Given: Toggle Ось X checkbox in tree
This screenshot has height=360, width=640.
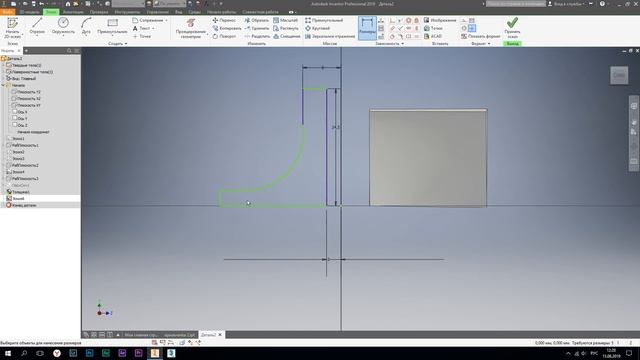Looking at the screenshot, I should click(x=15, y=111).
